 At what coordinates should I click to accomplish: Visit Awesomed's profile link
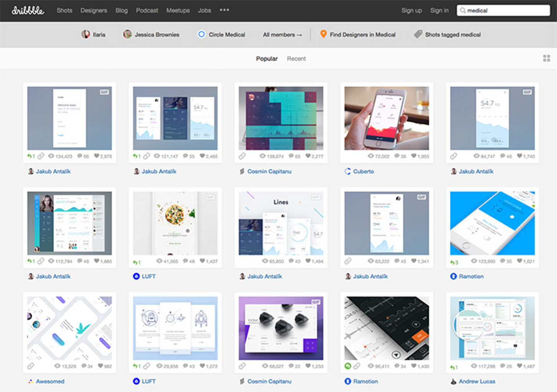click(x=50, y=381)
